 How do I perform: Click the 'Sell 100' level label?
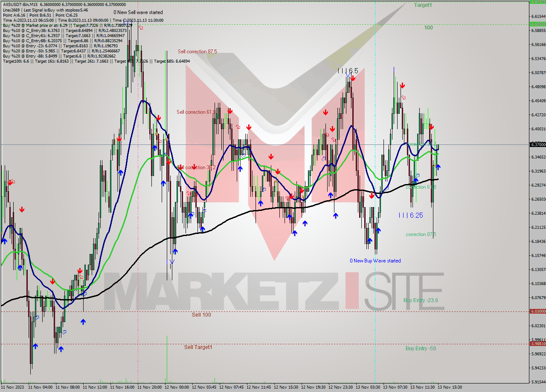click(x=201, y=315)
